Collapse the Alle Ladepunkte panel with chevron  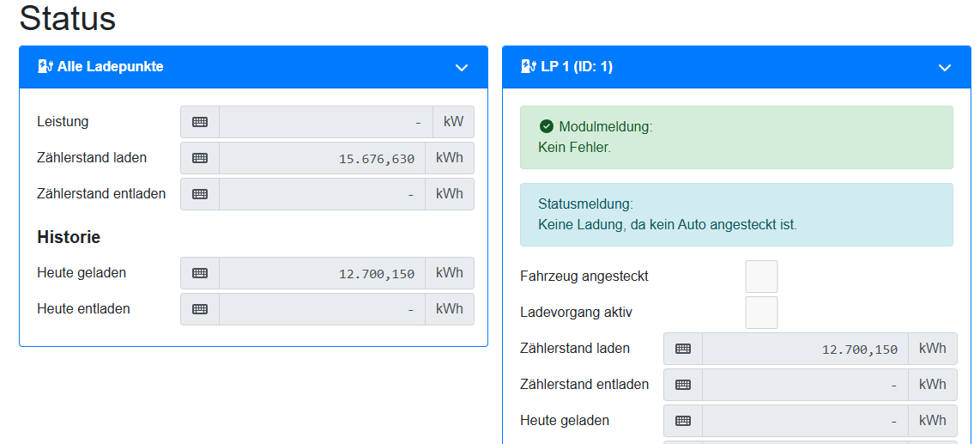[461, 68]
